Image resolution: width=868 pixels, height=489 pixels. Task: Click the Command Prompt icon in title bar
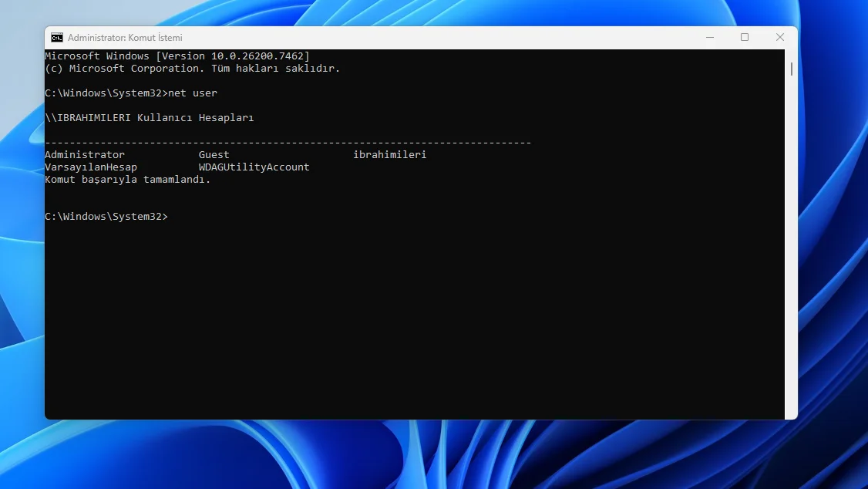pos(57,38)
